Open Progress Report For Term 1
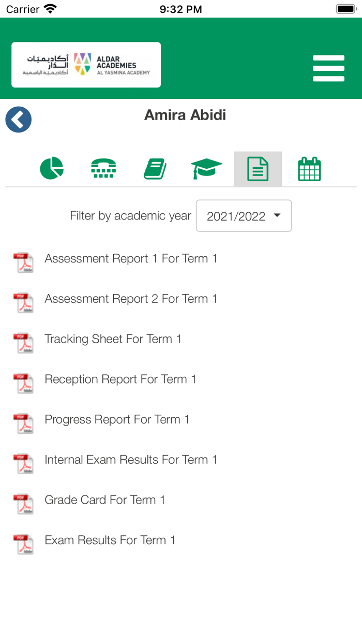The width and height of the screenshot is (362, 644). coord(117,419)
